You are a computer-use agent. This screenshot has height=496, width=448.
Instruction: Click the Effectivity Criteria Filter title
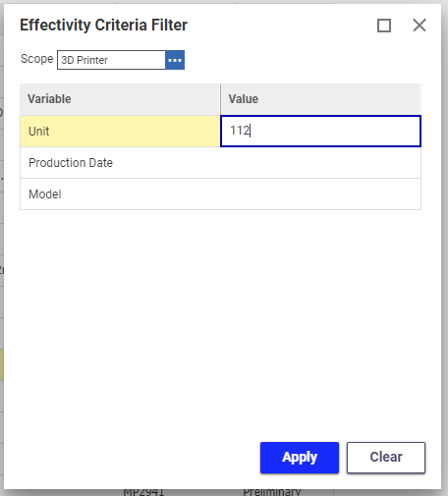pyautogui.click(x=103, y=26)
